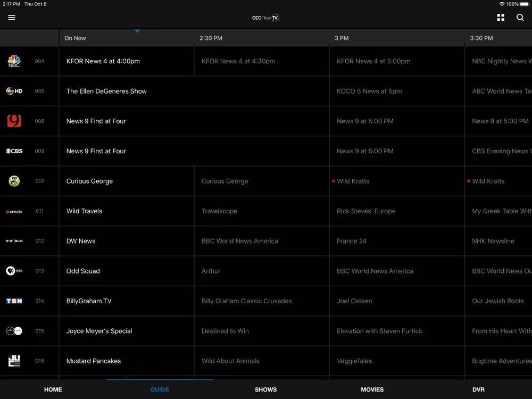This screenshot has width=532, height=399.
Task: Select the Wild About Animals program
Action: (262, 361)
